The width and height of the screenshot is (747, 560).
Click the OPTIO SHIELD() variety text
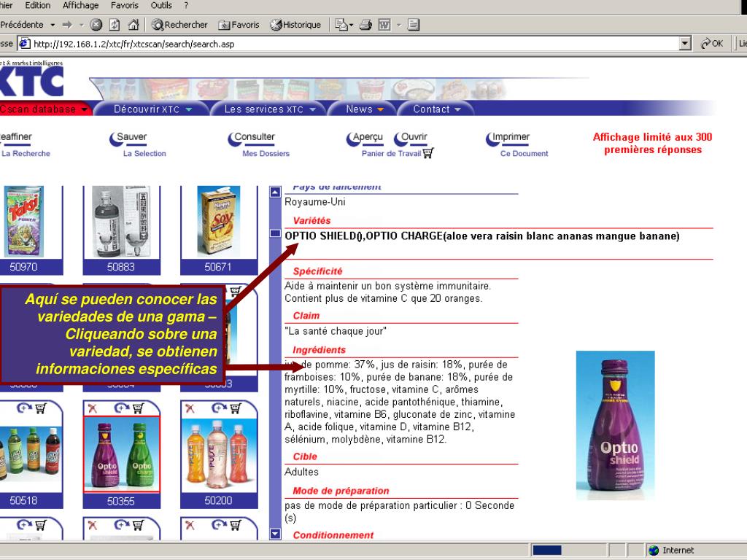click(x=323, y=236)
